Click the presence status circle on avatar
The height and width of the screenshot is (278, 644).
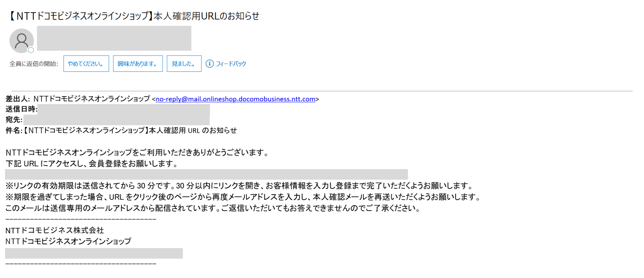point(31,50)
